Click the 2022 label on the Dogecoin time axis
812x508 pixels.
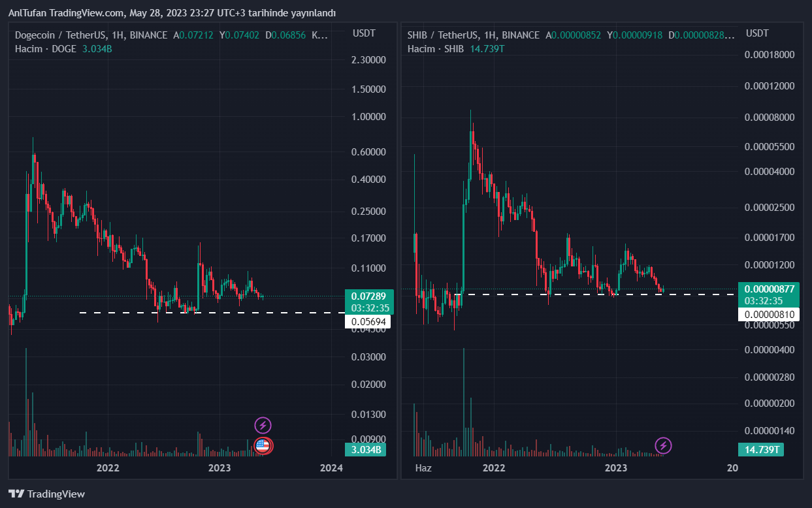(x=108, y=468)
